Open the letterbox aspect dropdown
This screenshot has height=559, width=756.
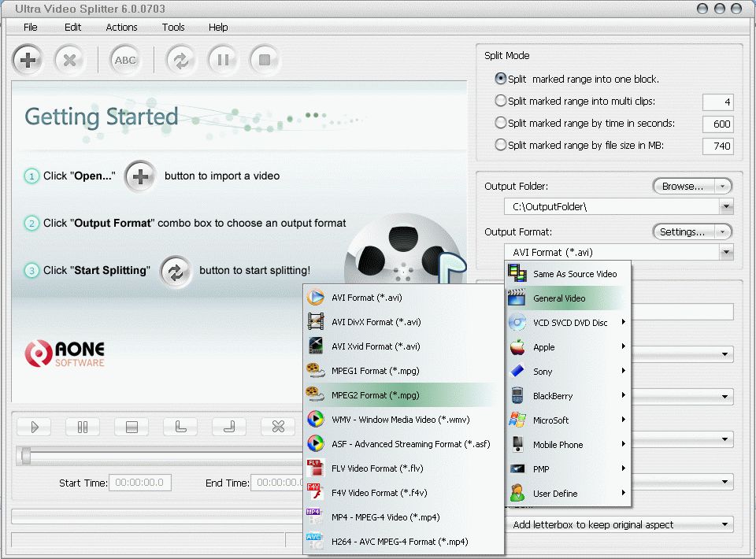coord(620,524)
